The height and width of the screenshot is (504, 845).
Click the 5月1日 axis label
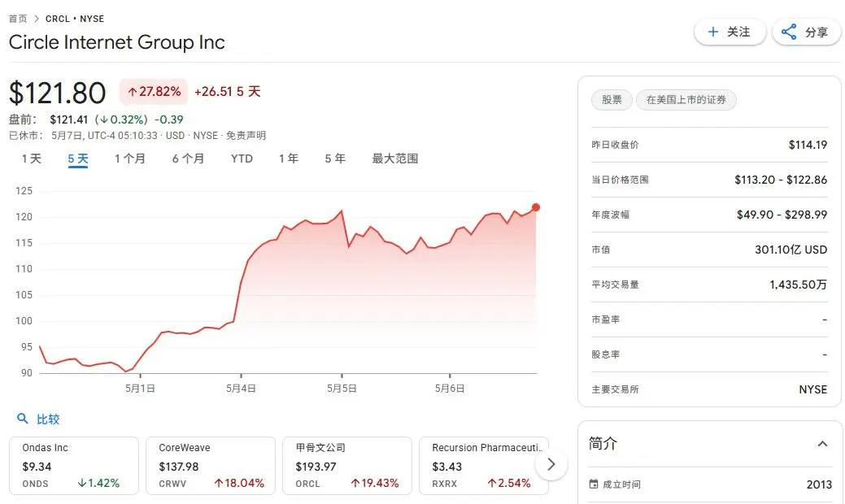pyautogui.click(x=140, y=389)
